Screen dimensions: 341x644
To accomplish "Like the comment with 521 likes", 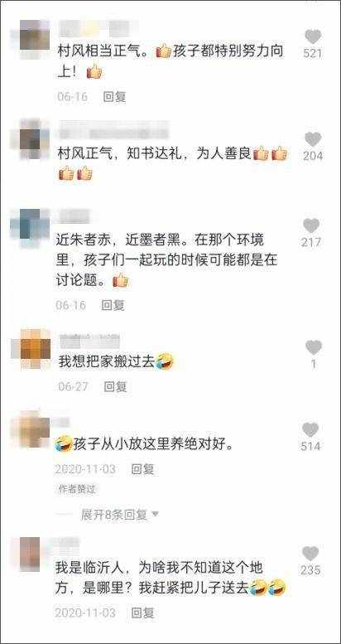I will click(x=313, y=36).
